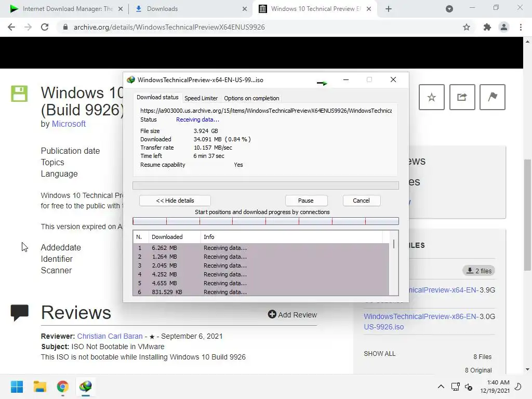
Task: Open a new browser tab
Action: 389,9
